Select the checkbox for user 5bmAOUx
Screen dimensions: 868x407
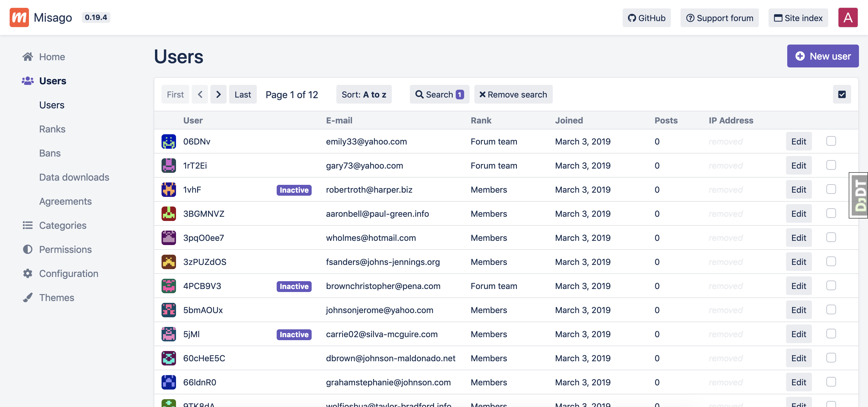coord(831,310)
